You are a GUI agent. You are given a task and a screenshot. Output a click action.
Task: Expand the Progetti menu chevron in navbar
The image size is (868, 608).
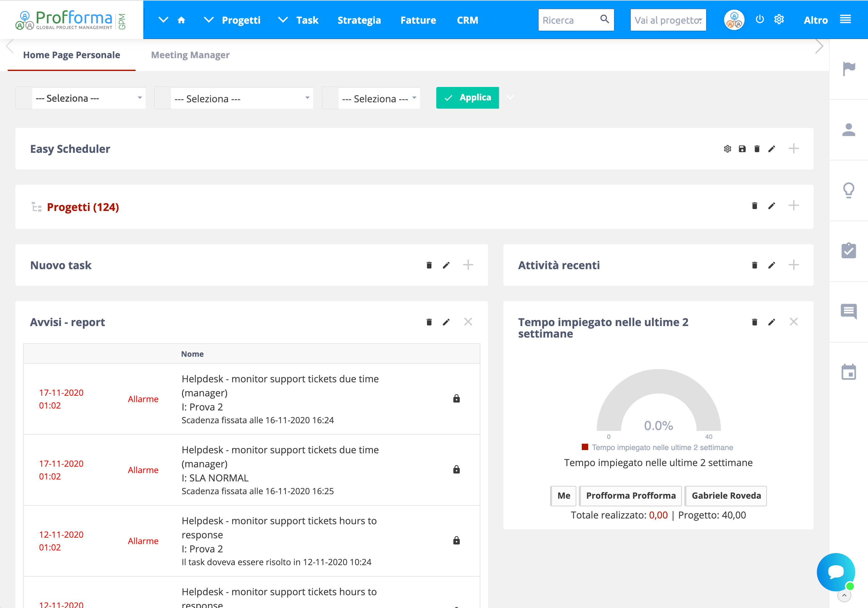(x=209, y=19)
